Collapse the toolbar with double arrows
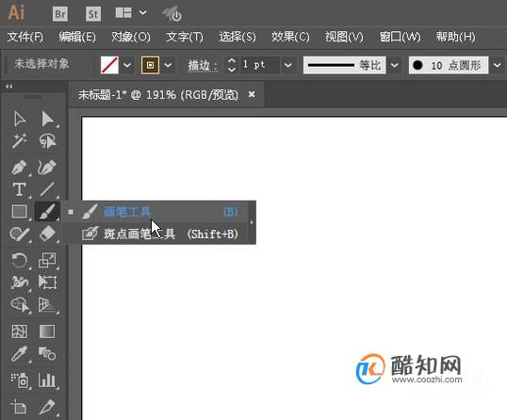The height and width of the screenshot is (420, 507). 9,87
